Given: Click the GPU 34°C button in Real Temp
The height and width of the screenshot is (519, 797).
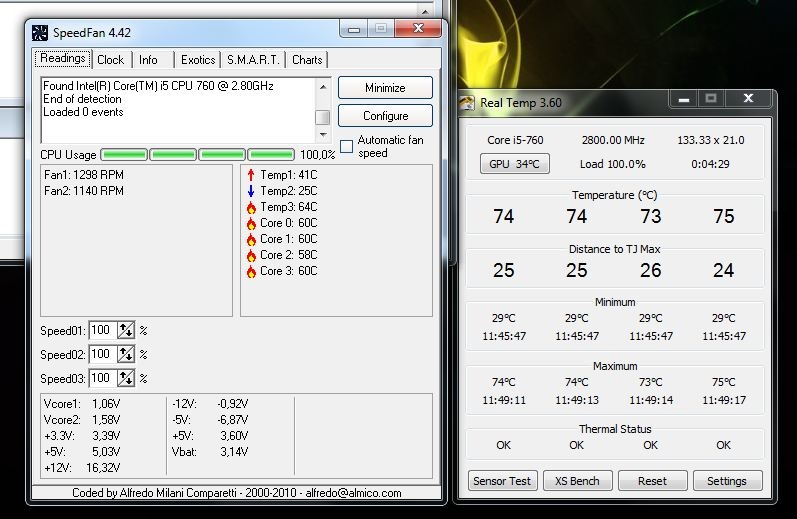Looking at the screenshot, I should 514,164.
